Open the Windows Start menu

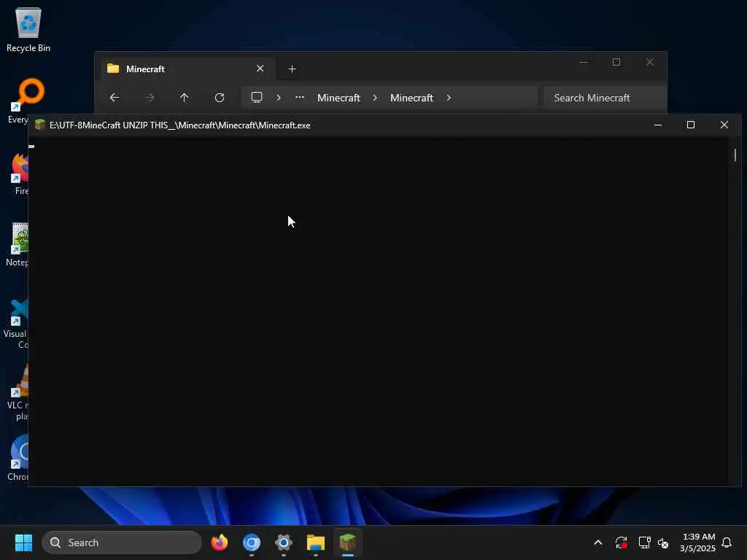[x=23, y=542]
